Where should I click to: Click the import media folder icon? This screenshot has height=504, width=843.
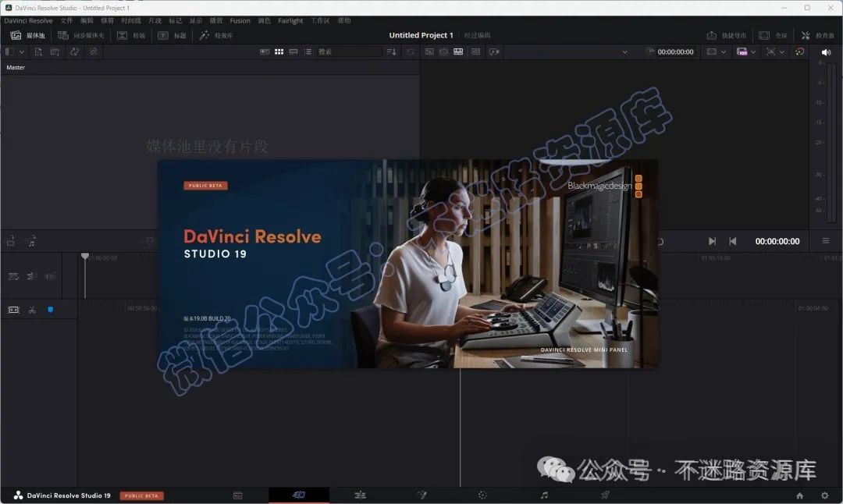[x=55, y=51]
